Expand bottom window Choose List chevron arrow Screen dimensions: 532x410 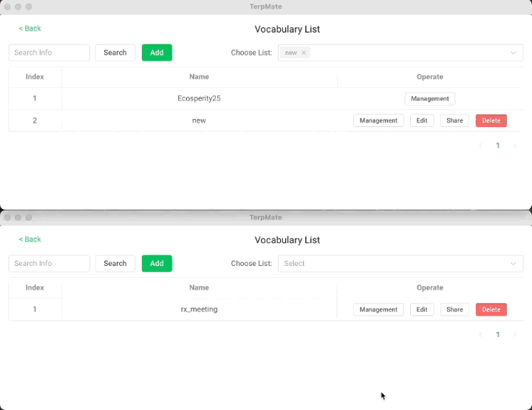pyautogui.click(x=513, y=264)
